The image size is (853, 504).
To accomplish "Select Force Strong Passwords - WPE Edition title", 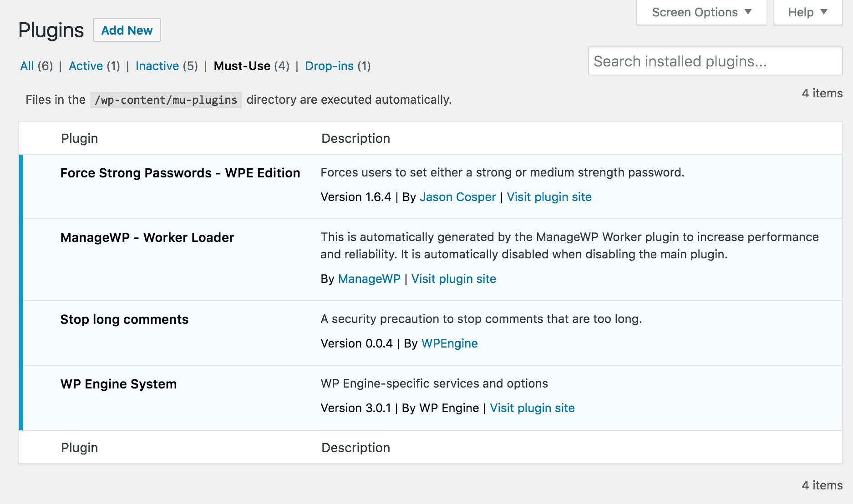I will [180, 173].
